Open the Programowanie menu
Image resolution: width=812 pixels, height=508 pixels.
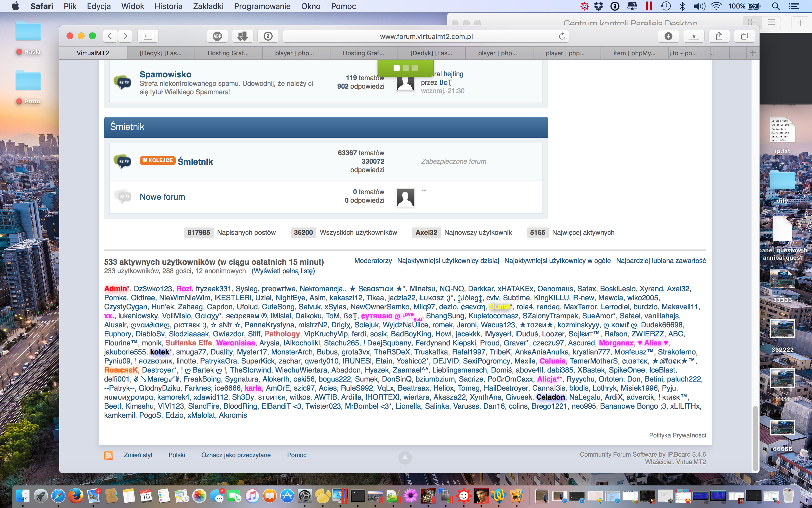[262, 6]
